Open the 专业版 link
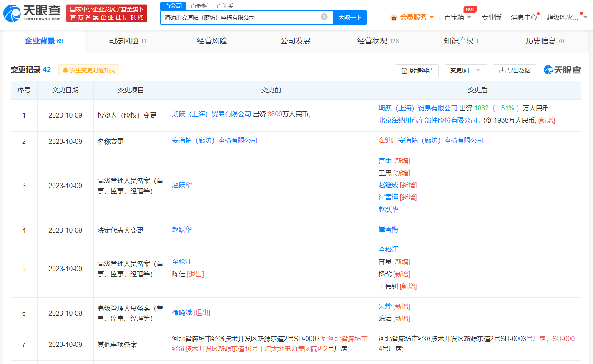The height and width of the screenshot is (364, 593). click(x=492, y=17)
